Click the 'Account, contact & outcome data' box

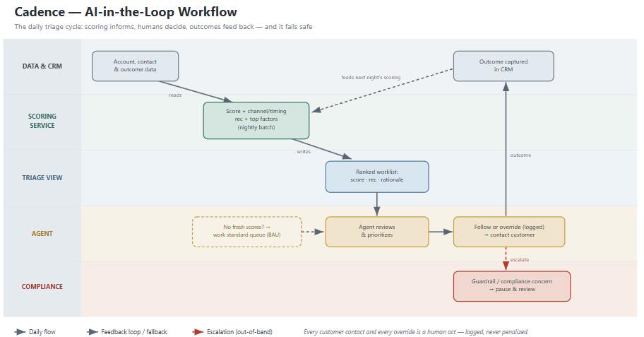[135, 66]
